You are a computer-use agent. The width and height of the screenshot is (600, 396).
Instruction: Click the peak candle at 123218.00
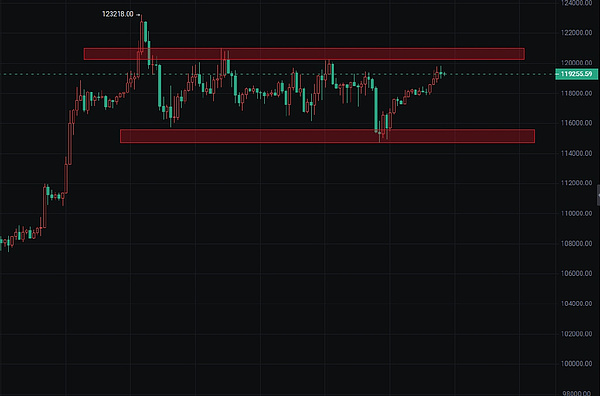[142, 35]
